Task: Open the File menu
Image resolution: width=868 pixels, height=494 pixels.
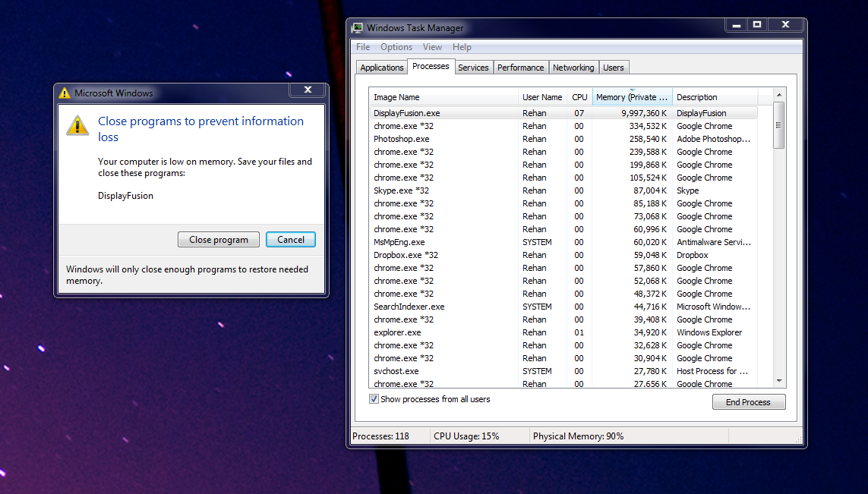Action: pos(363,47)
